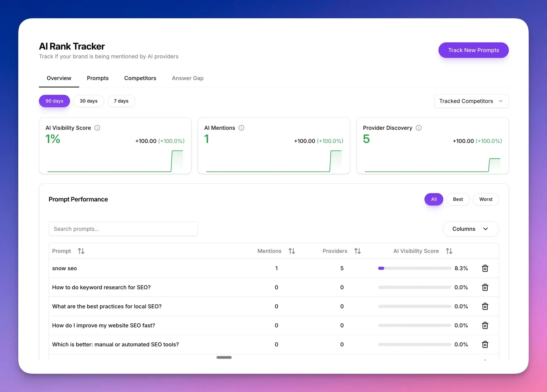The image size is (547, 392).
Task: Delete the 'How do I improve my website SEO fast?' prompt
Action: pos(485,325)
